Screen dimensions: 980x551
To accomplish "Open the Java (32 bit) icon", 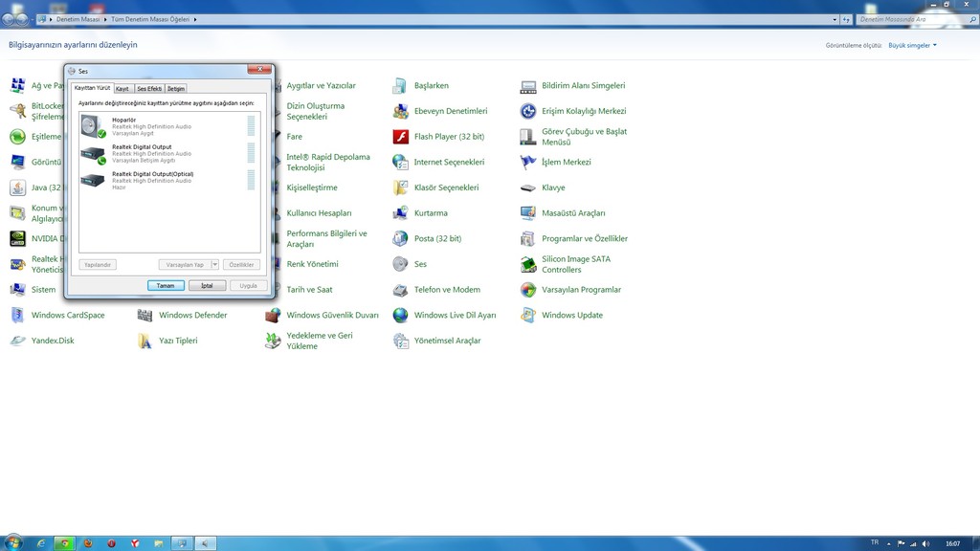I will (17, 187).
